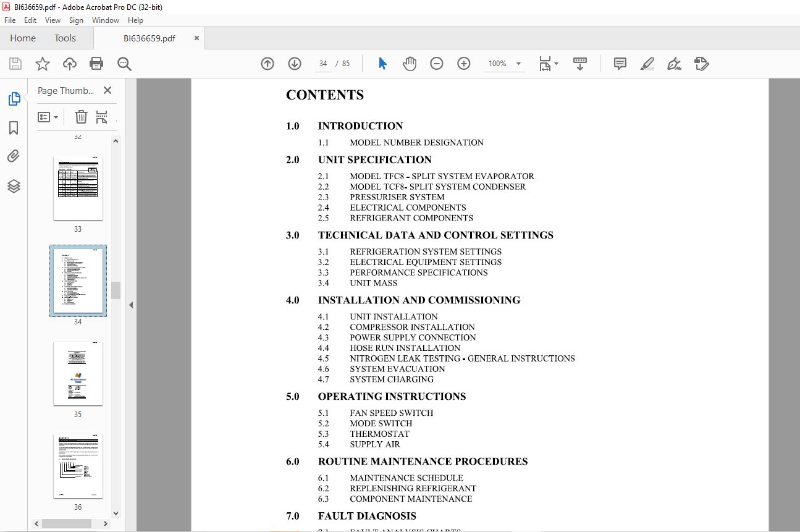Click the thumbnail print pages icon

[102, 117]
